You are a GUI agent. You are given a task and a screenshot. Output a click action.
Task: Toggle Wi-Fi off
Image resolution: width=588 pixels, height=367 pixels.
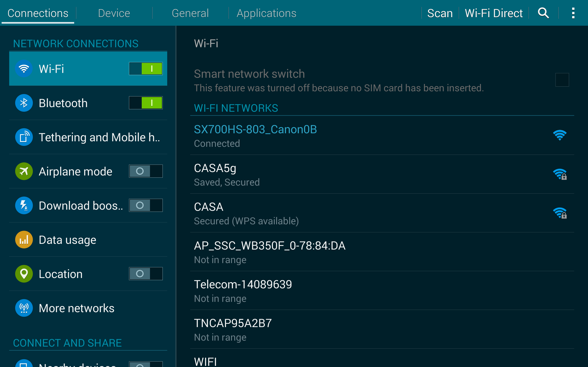point(146,69)
